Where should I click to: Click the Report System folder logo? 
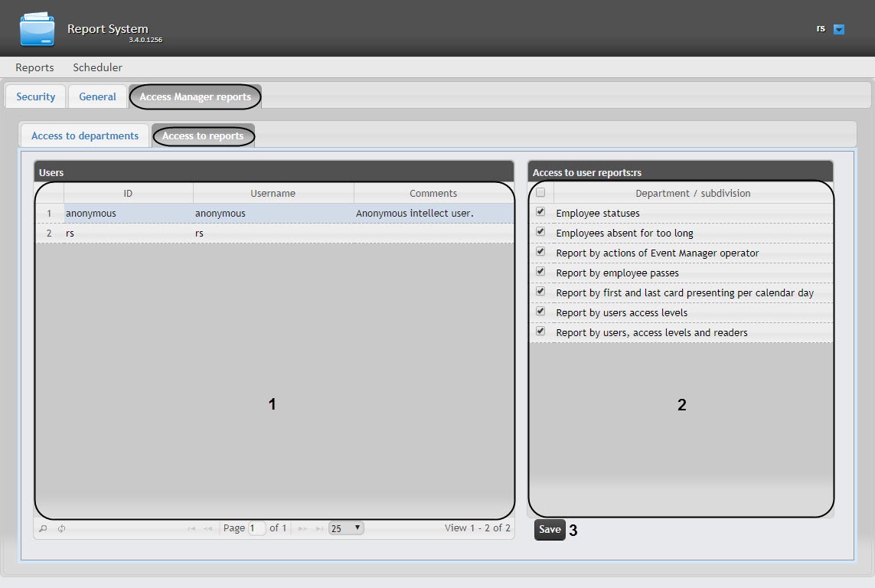click(x=38, y=28)
